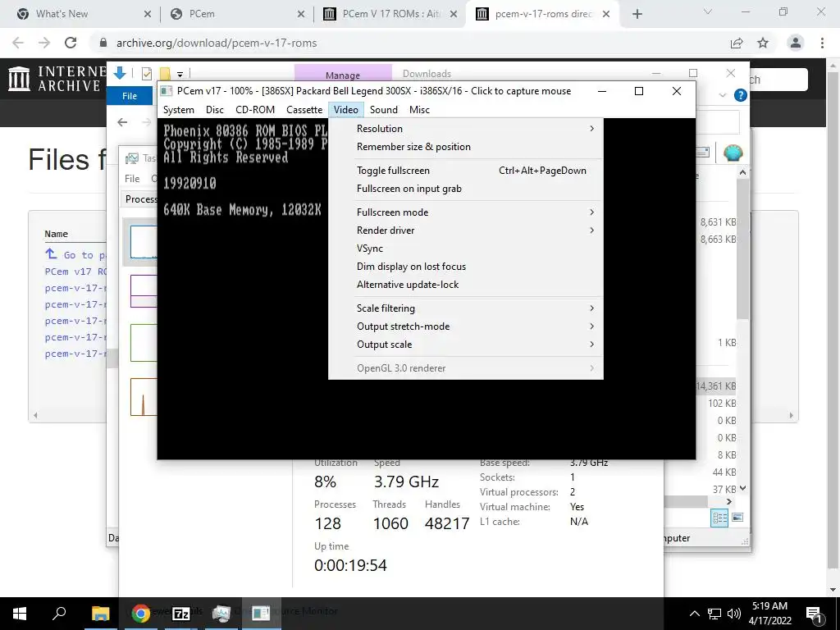Image resolution: width=840 pixels, height=630 pixels.
Task: Open Task Manager taskbar icon
Action: (221, 613)
